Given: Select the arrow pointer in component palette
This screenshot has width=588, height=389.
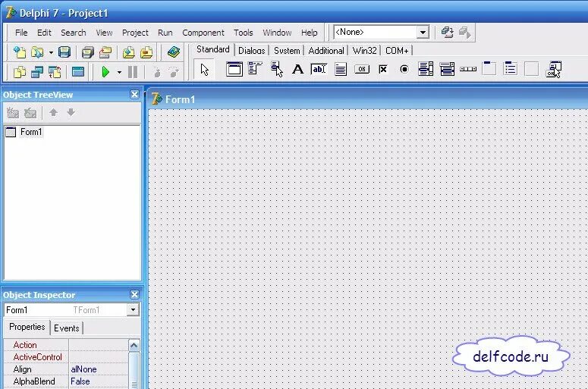Looking at the screenshot, I should [x=204, y=69].
